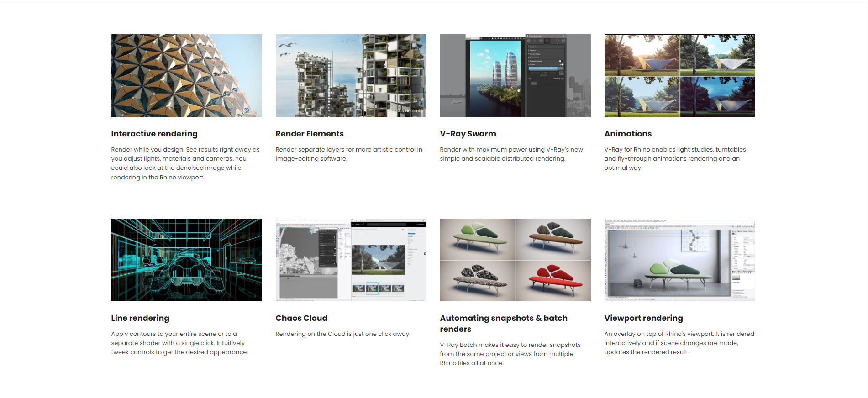
Task: Open the V-Ray Swarm screenshot thumbnail
Action: click(x=515, y=76)
